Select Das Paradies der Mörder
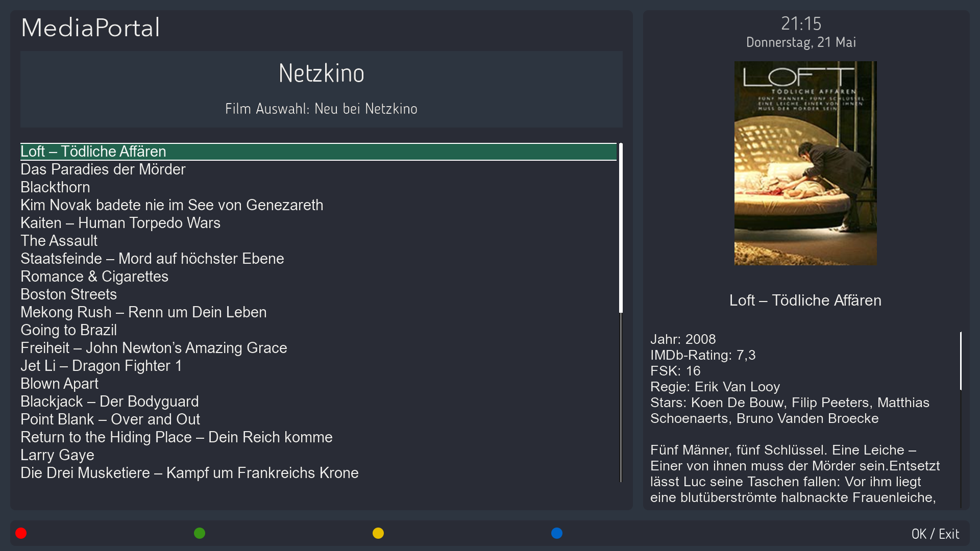This screenshot has width=980, height=551. (103, 169)
